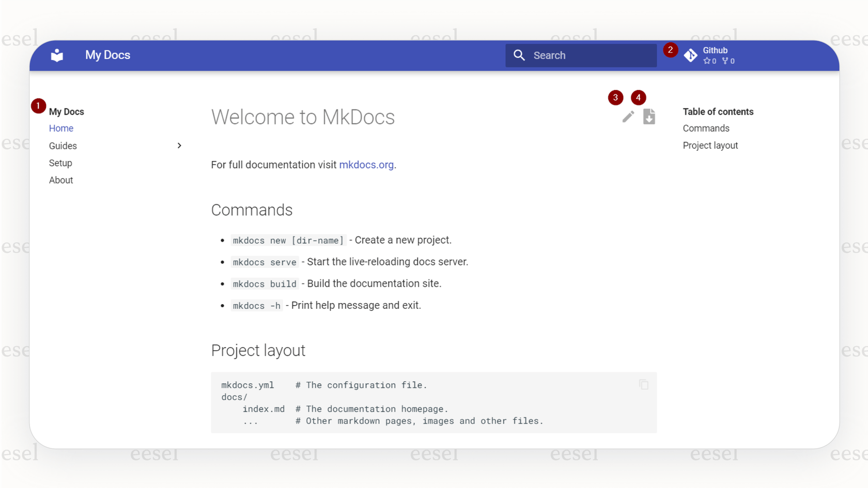Open the Github repository link
The height and width of the screenshot is (488, 868).
[715, 50]
